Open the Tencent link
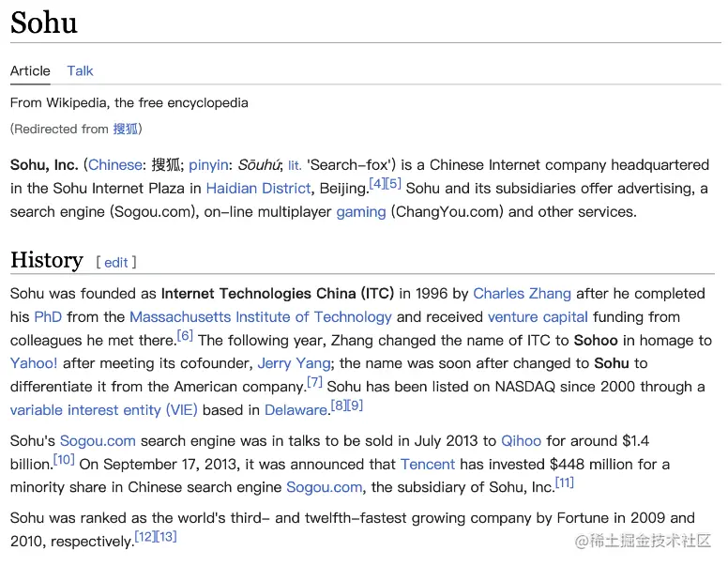728x566 pixels. coord(428,465)
